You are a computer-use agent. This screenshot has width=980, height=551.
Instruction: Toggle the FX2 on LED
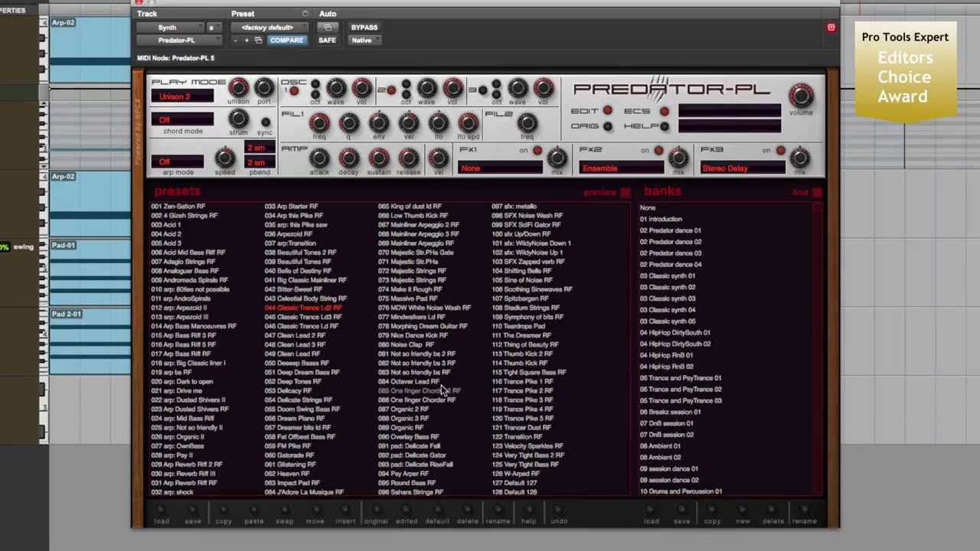(x=658, y=151)
